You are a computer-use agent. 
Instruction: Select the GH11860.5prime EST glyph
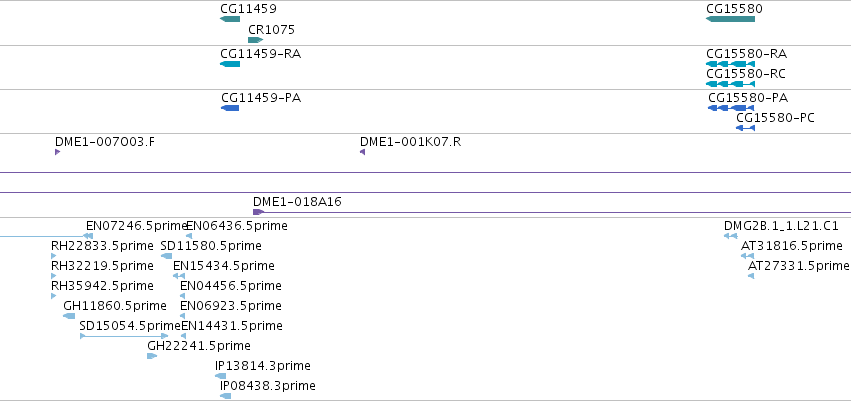point(69,316)
